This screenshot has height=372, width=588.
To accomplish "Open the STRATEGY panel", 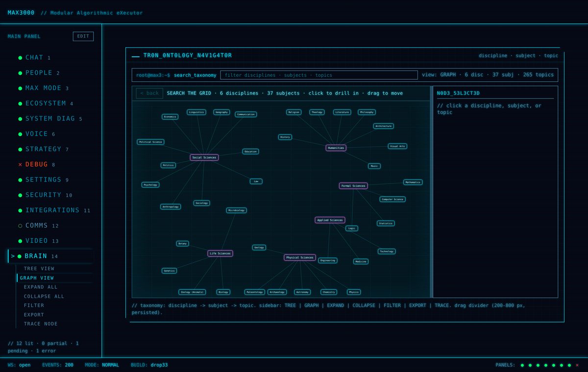I will point(50,149).
